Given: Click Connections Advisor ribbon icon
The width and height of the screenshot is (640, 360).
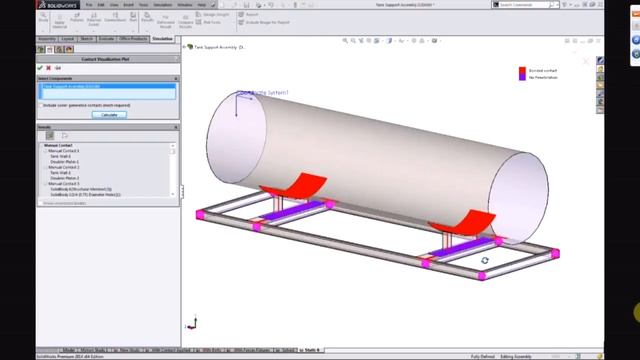Looking at the screenshot, I should 115,17.
